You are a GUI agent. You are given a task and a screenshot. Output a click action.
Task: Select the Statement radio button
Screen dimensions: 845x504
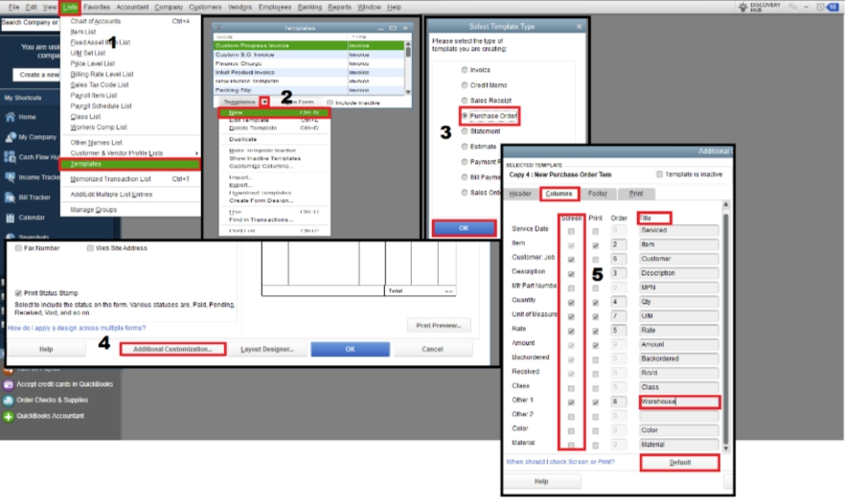pos(465,131)
